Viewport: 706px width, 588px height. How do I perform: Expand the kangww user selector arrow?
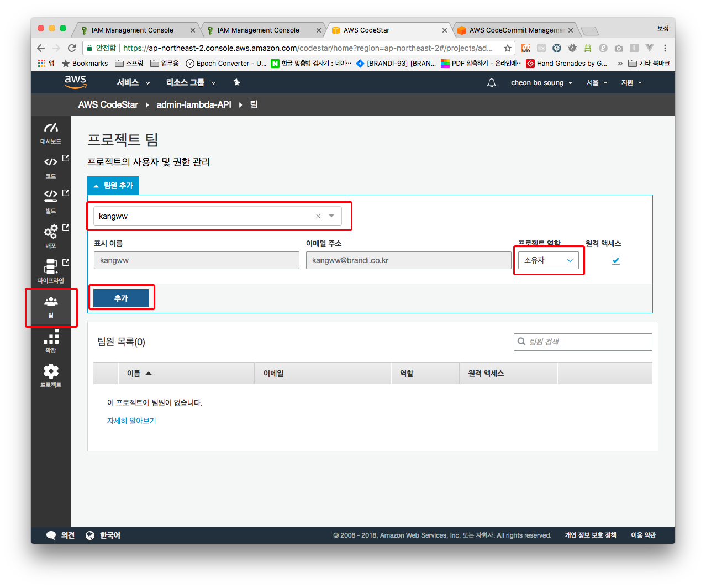331,216
